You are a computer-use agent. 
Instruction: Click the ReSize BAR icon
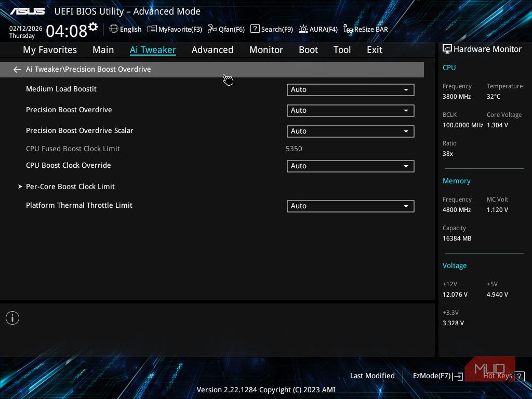pyautogui.click(x=348, y=29)
